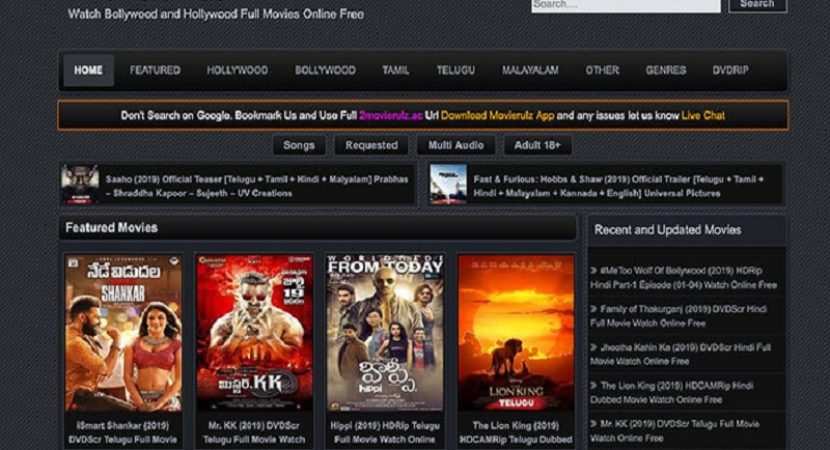The height and width of the screenshot is (450, 830).
Task: Click the Songs button
Action: [x=299, y=145]
